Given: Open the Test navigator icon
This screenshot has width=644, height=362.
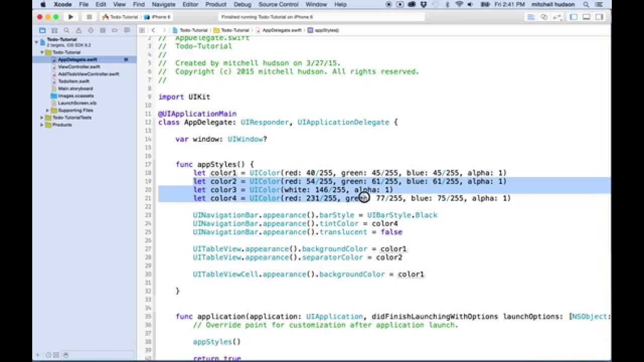Looking at the screenshot, I should (91, 31).
